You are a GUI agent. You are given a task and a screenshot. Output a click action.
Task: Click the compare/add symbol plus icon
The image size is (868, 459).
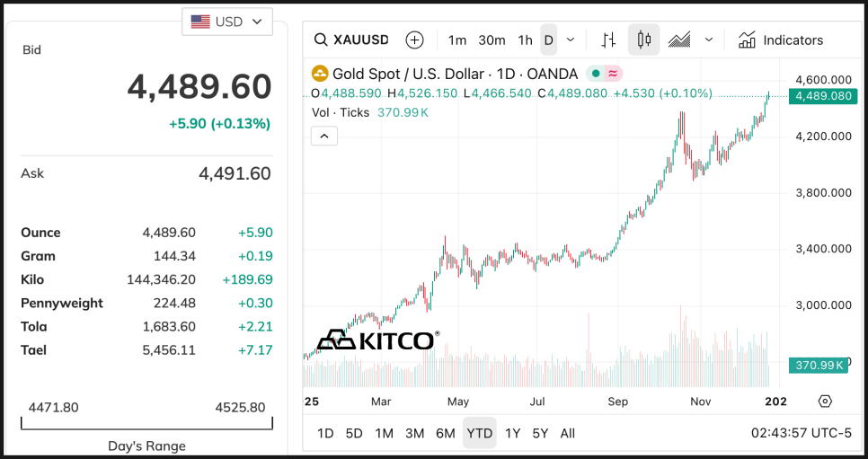(x=414, y=40)
